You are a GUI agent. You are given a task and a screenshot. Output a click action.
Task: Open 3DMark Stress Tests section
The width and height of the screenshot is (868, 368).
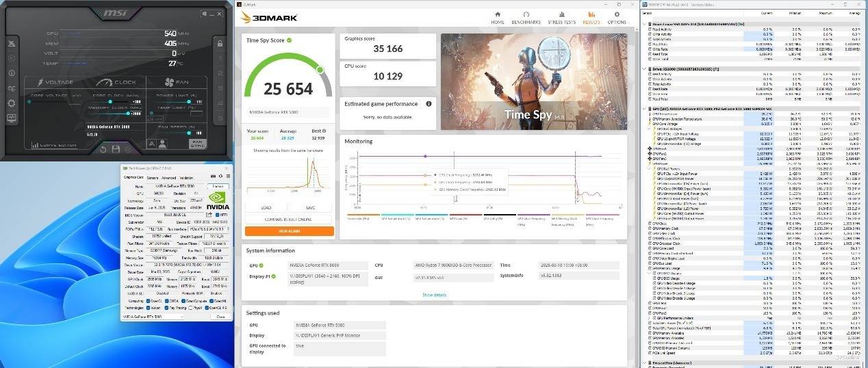click(x=561, y=16)
